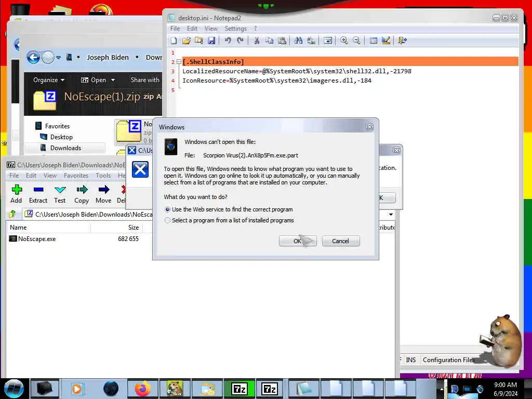
Task: Click the Open button in Explorer toolbar
Action: 94,80
